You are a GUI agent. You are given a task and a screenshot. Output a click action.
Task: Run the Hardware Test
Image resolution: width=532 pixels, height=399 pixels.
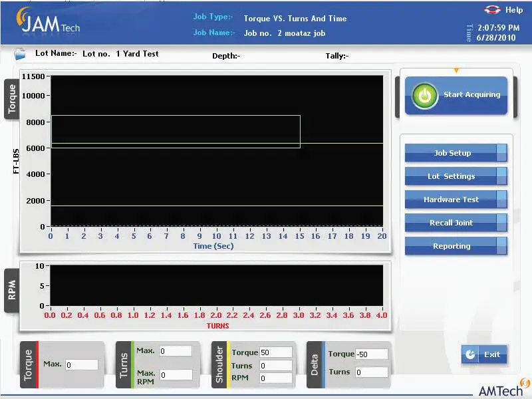(456, 199)
